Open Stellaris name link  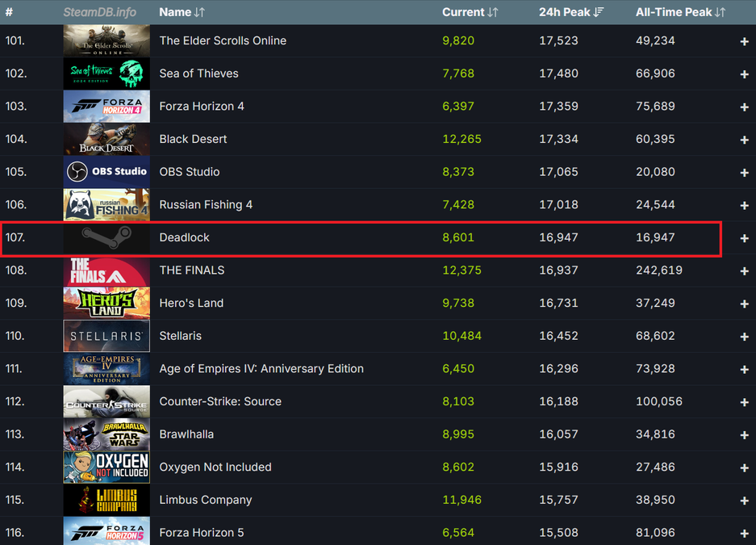(180, 336)
